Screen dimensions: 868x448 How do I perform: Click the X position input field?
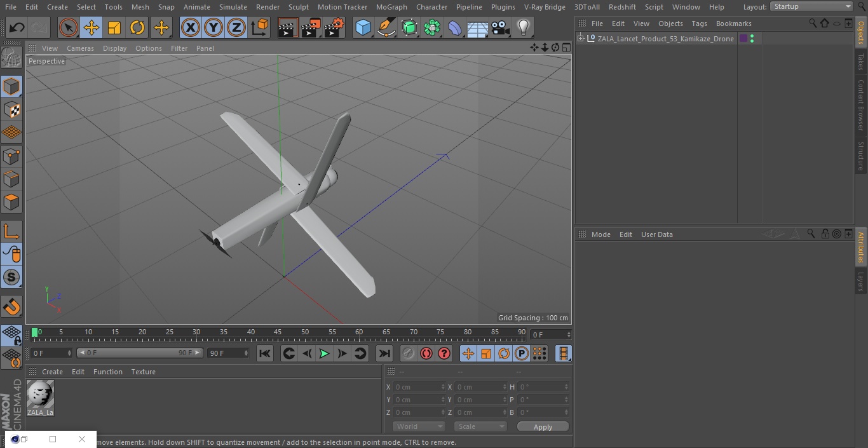pos(418,387)
